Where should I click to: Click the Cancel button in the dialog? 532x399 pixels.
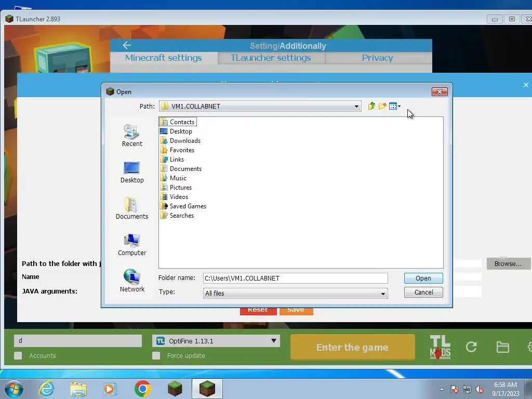(x=423, y=292)
